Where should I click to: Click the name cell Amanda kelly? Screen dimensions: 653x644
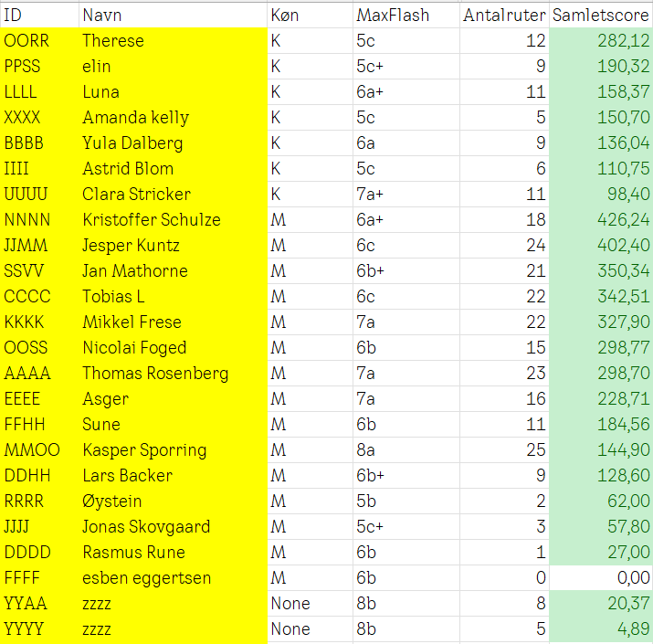click(x=171, y=118)
